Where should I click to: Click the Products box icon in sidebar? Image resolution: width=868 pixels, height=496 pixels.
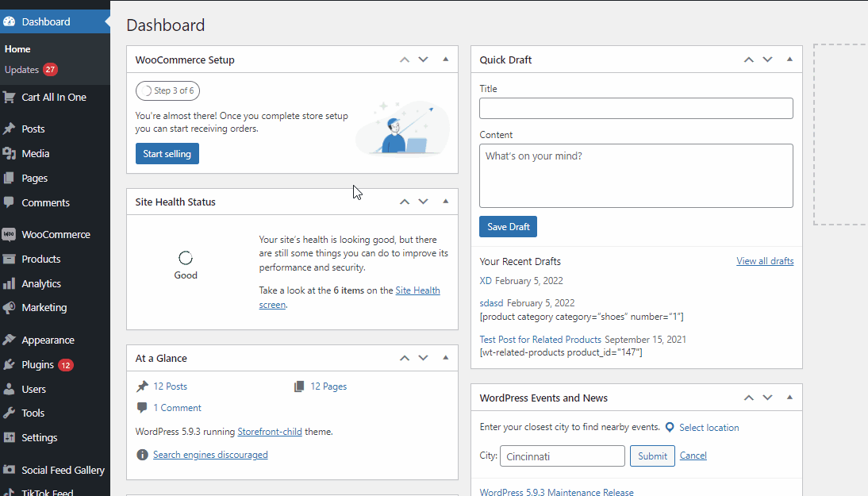coord(9,259)
